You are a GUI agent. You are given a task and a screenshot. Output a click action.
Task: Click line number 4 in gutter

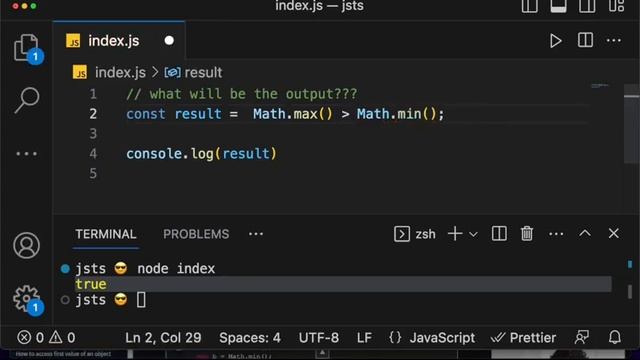click(x=93, y=154)
